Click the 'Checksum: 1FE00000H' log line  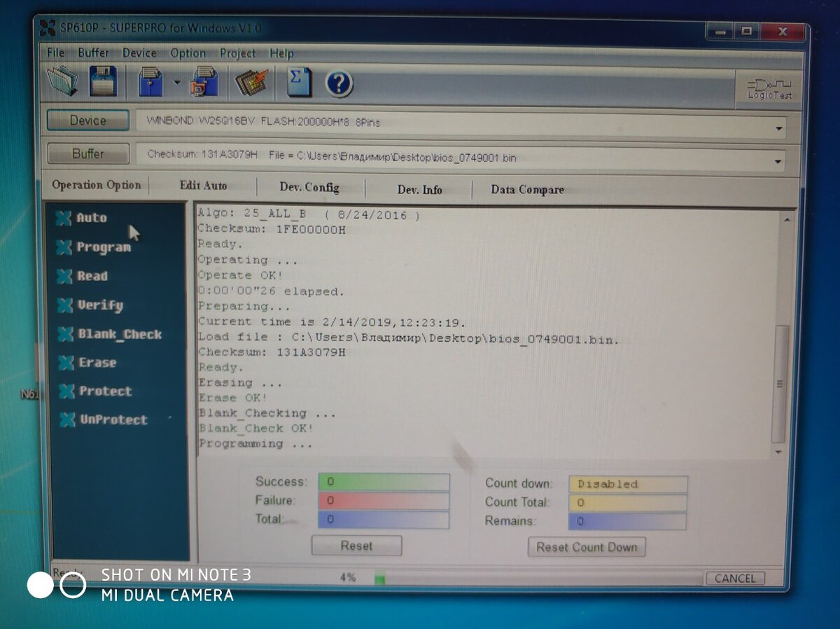(x=271, y=229)
